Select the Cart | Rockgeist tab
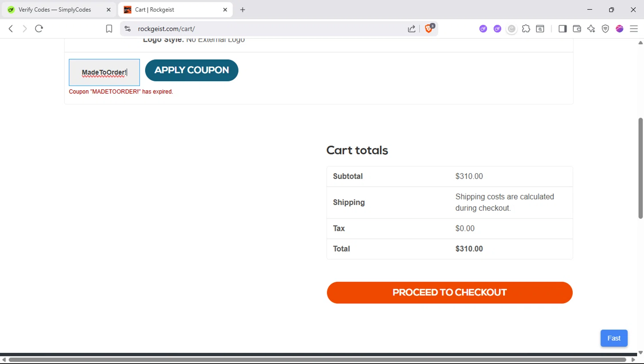This screenshot has width=644, height=364. pyautogui.click(x=176, y=9)
